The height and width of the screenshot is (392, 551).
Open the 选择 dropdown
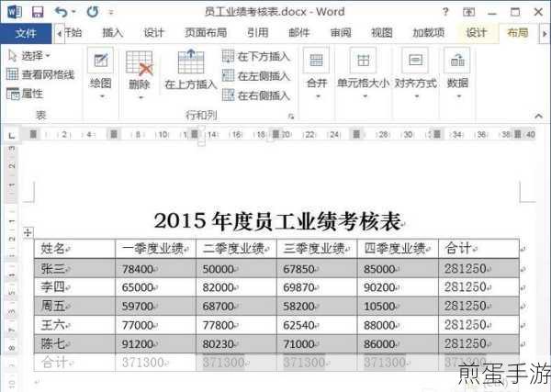pyautogui.click(x=29, y=55)
